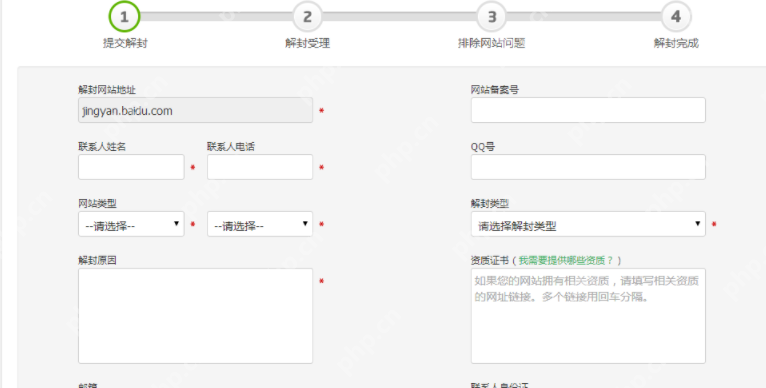Click step 4 circle 解封完成
Image resolution: width=766 pixels, height=388 pixels.
[x=676, y=17]
